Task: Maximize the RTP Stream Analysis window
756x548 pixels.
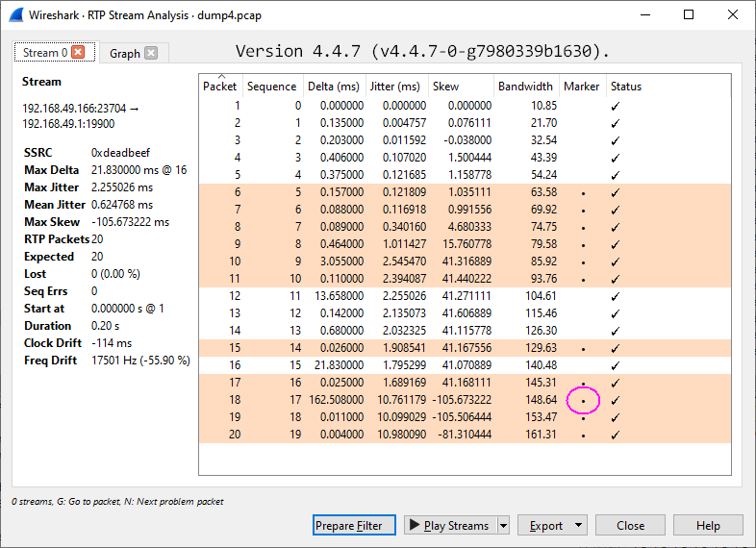Action: pos(689,15)
